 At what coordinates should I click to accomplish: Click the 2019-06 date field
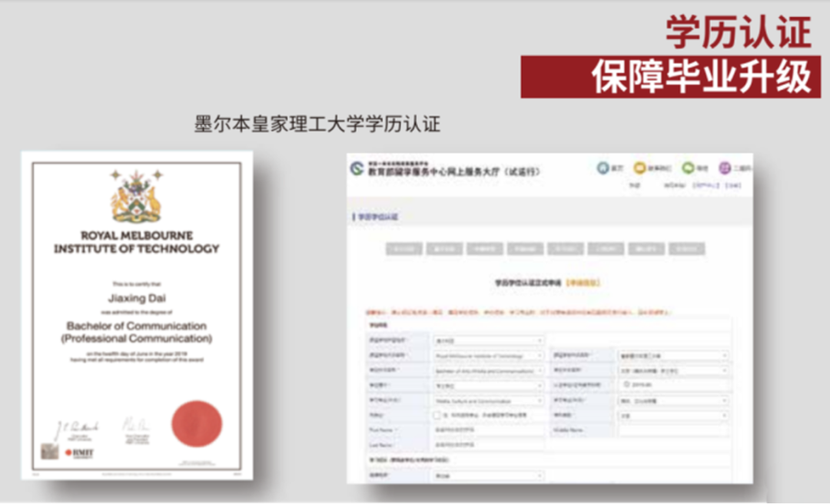click(673, 385)
